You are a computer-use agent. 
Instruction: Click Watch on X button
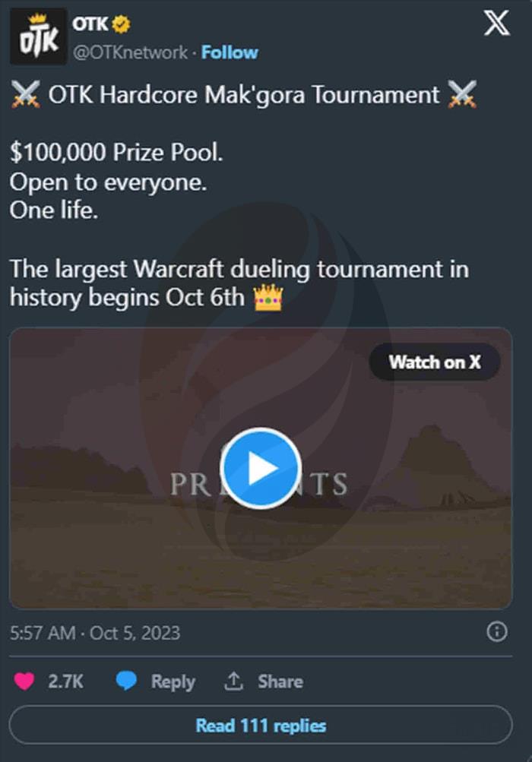coord(434,362)
